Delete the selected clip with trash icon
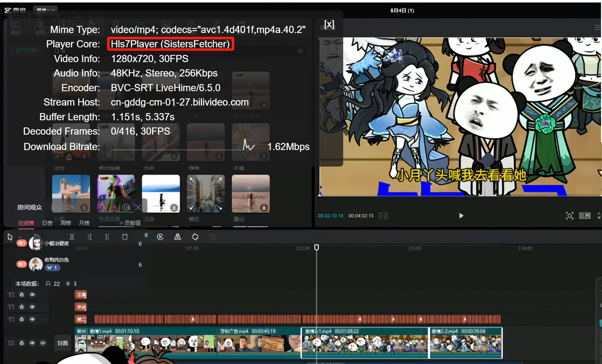 (125, 237)
